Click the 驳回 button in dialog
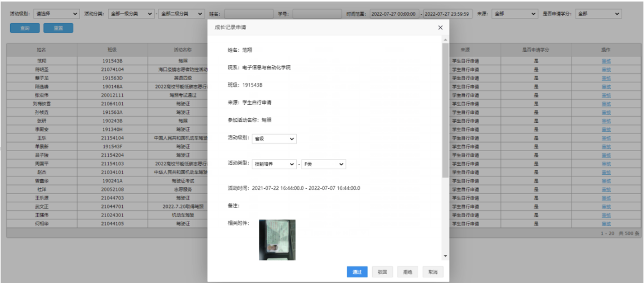This screenshot has width=644, height=283. point(382,272)
